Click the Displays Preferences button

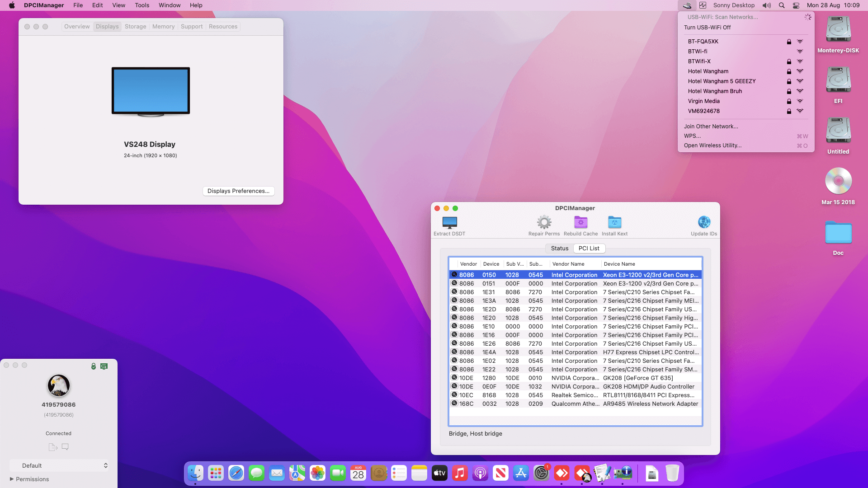(238, 191)
